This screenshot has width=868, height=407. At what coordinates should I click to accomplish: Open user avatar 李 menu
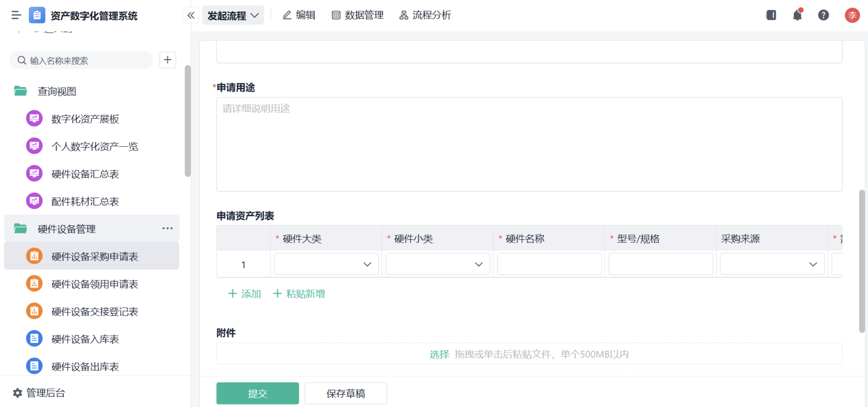coord(852,15)
